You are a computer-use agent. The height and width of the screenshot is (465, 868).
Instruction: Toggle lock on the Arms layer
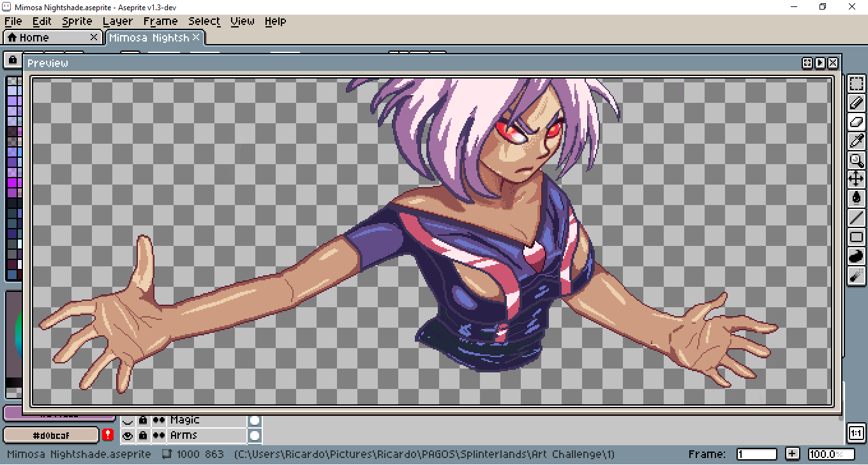tap(143, 436)
